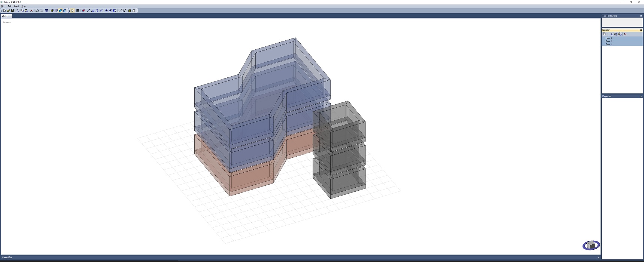
Task: Open a file with the folder icon
Action: coord(8,10)
